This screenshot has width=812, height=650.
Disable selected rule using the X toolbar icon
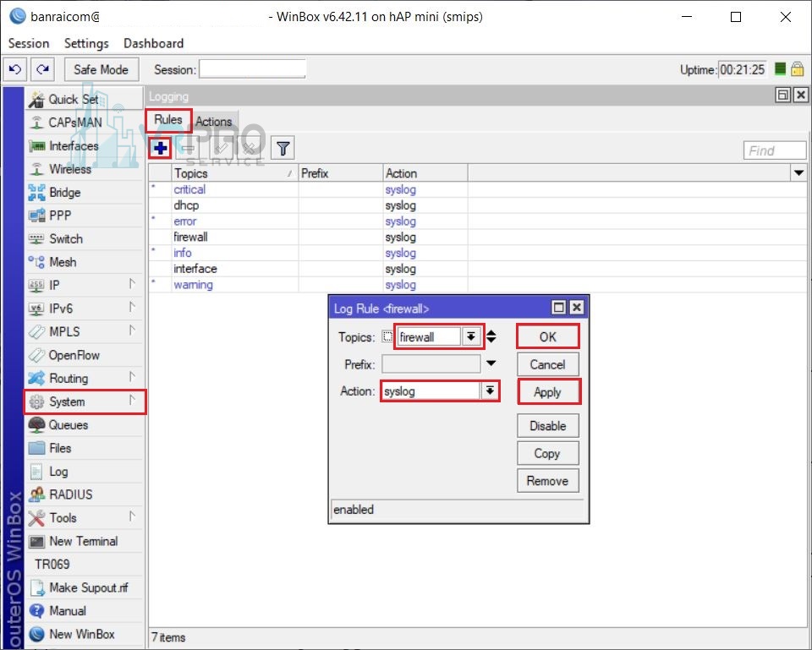pos(251,148)
